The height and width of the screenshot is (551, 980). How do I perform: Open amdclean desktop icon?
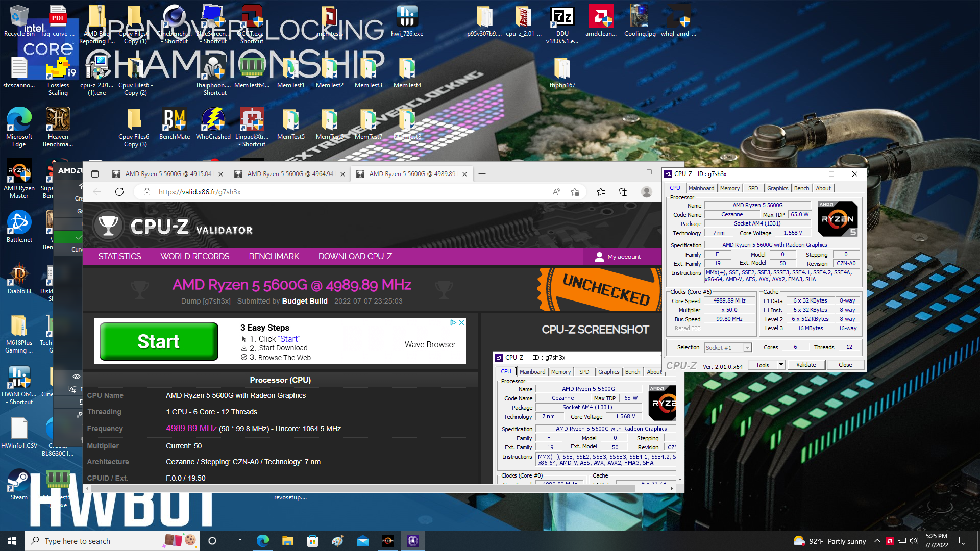[x=601, y=21]
